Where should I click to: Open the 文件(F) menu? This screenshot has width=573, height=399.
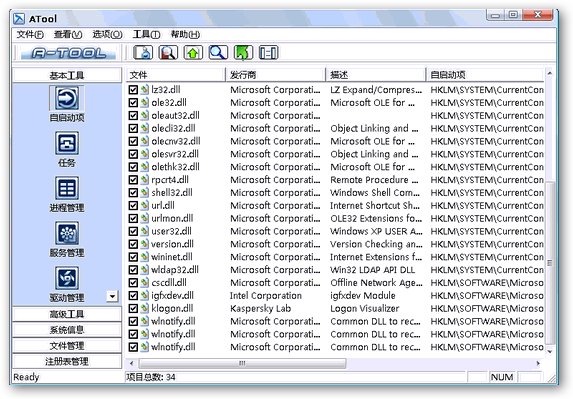point(30,34)
